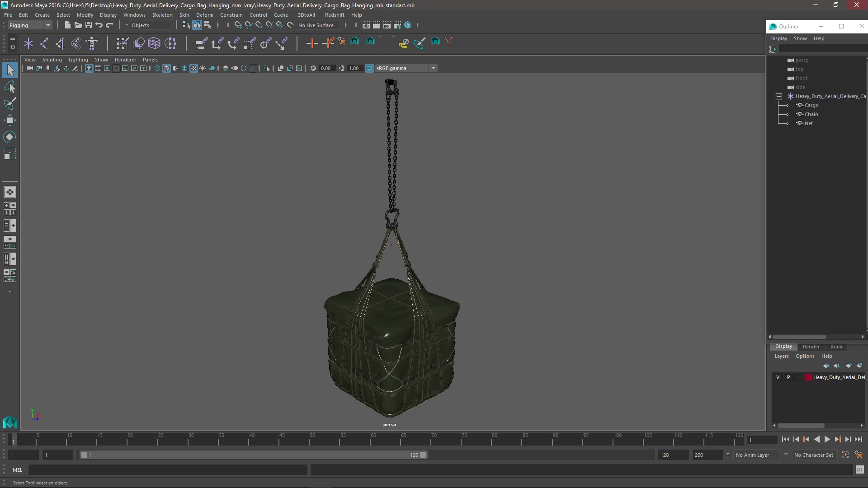This screenshot has width=868, height=488.
Task: Pick the Paint selection tool
Action: click(10, 103)
